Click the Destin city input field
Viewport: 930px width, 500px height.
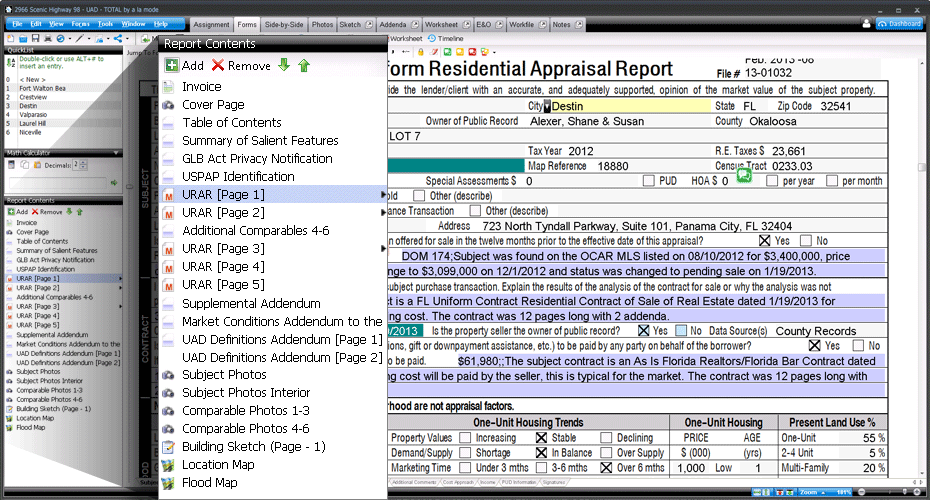(630, 106)
